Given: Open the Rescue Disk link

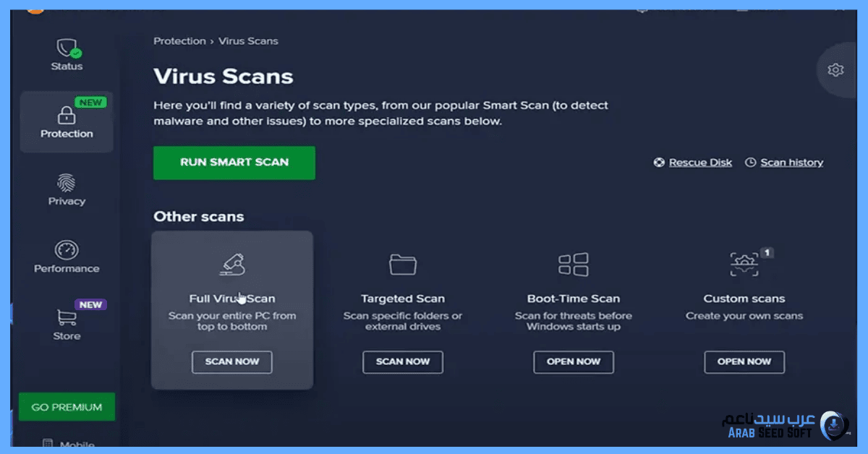Looking at the screenshot, I should click(699, 163).
